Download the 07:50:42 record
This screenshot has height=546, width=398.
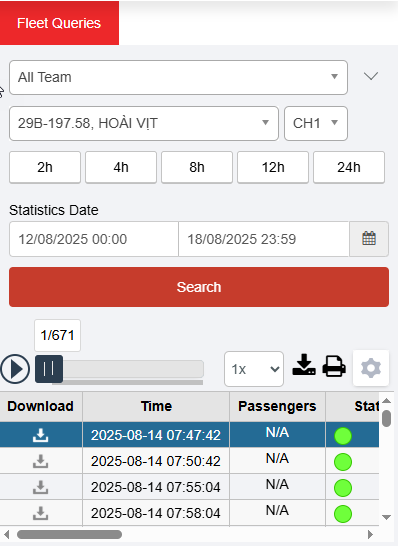(x=40, y=461)
